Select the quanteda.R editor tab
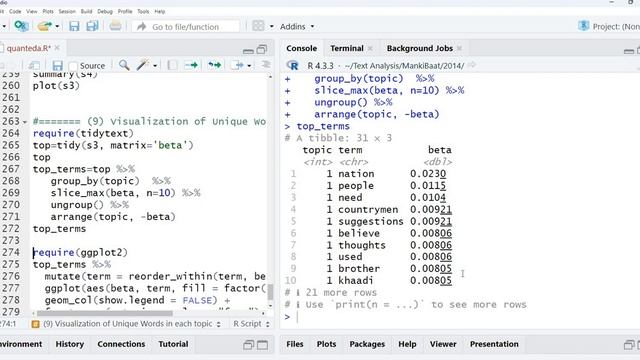Viewport: 640px width, 360px height. tap(28, 48)
